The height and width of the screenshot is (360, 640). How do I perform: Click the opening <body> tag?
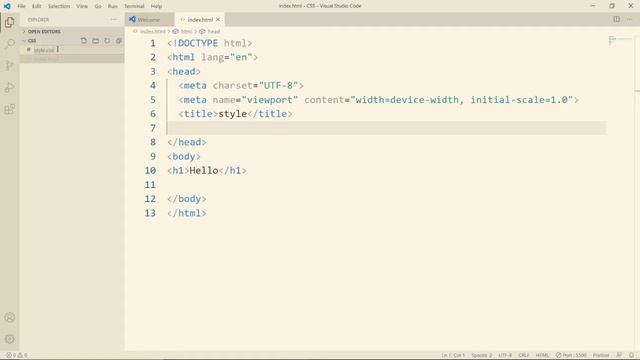(184, 156)
